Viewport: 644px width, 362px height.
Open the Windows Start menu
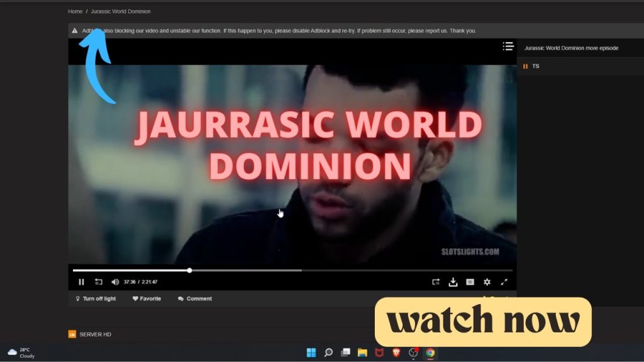point(311,353)
